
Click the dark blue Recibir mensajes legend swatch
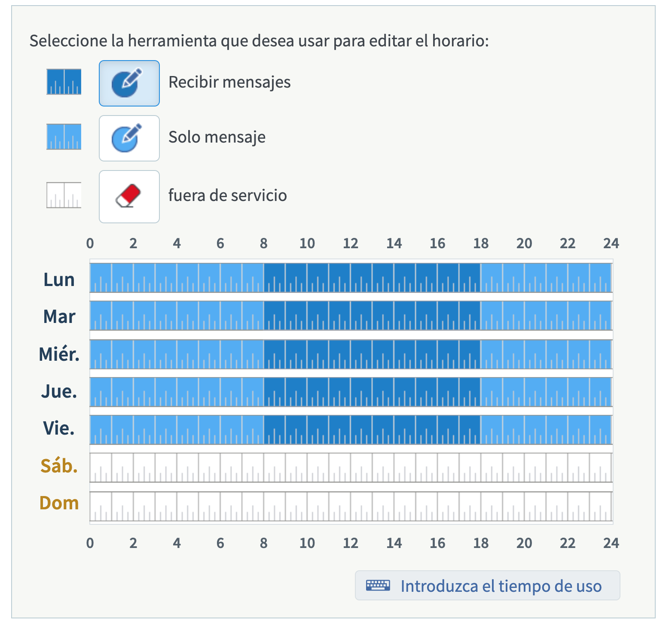point(64,82)
